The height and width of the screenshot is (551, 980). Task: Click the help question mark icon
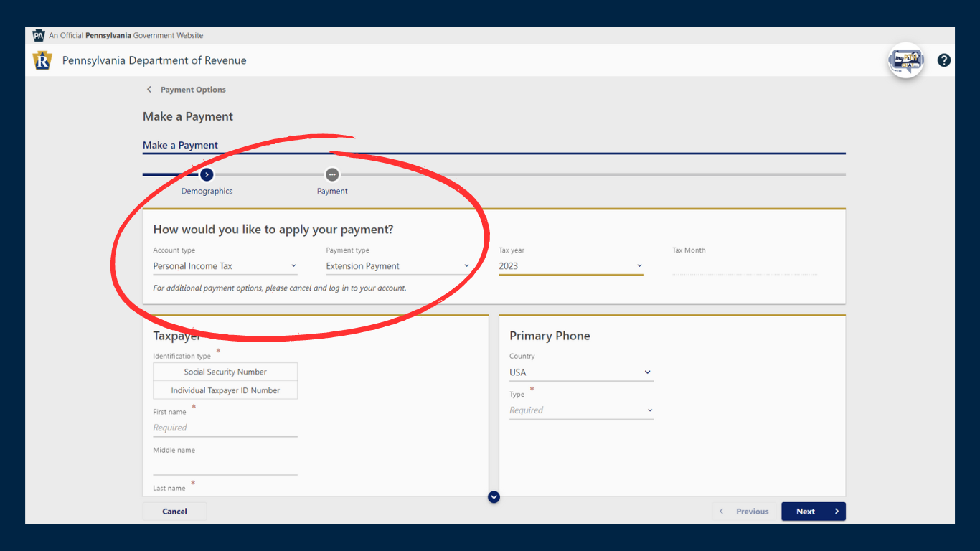tap(944, 61)
